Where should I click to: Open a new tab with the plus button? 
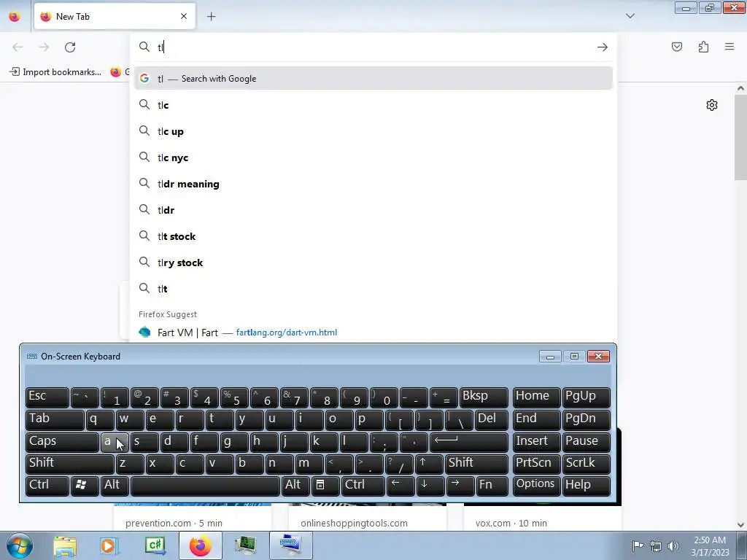click(x=211, y=17)
